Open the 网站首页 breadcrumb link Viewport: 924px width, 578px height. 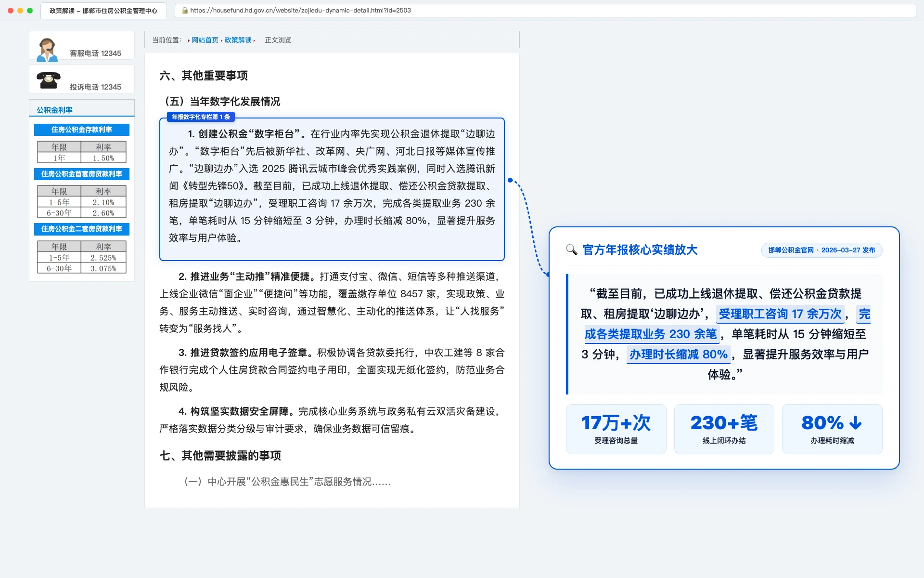(205, 40)
